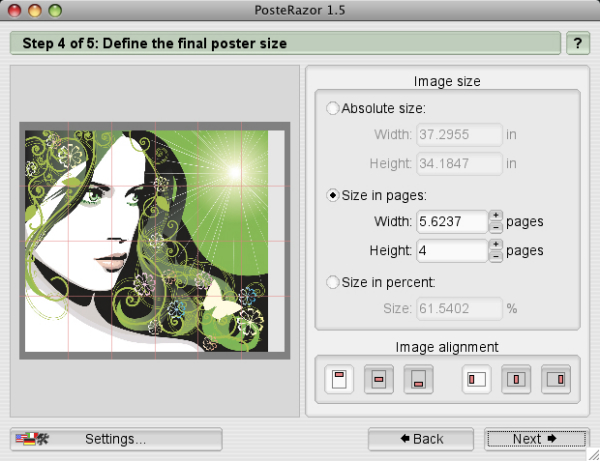Click the poster preview image

tap(155, 241)
